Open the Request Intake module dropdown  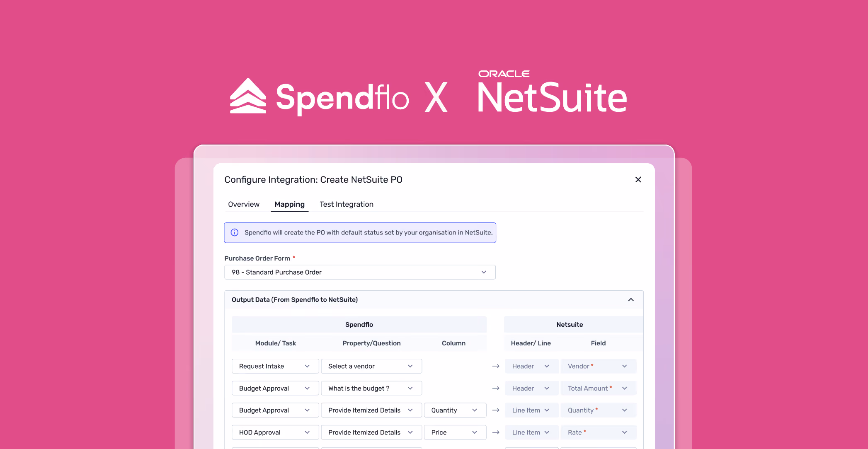click(275, 366)
